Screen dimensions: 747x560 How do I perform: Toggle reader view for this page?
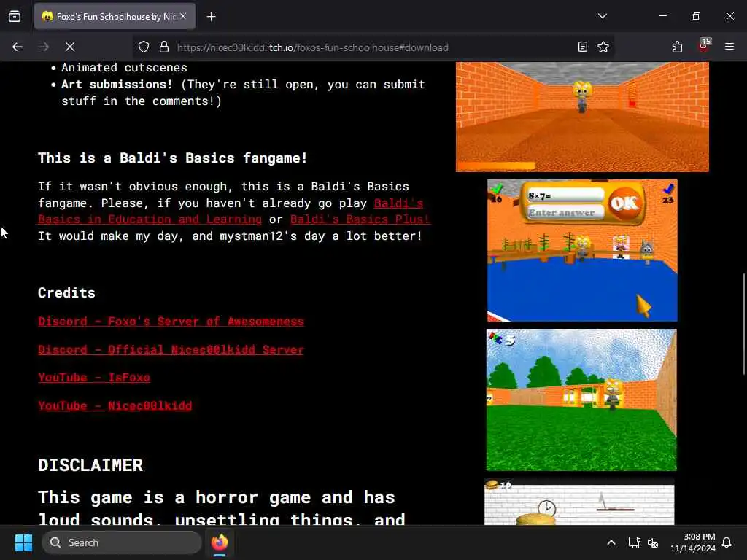coord(582,47)
